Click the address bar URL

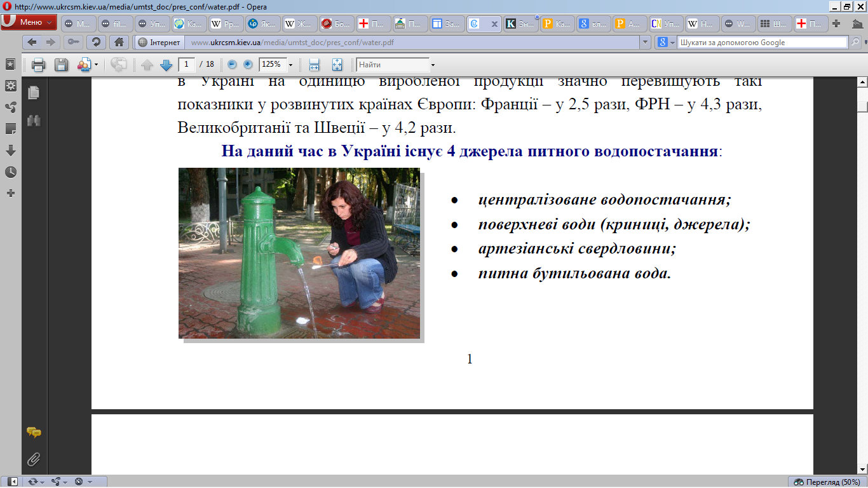[292, 43]
